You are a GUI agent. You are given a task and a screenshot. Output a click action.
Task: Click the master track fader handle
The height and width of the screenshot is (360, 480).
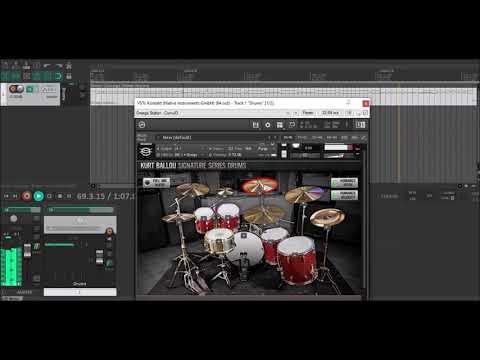(27, 251)
